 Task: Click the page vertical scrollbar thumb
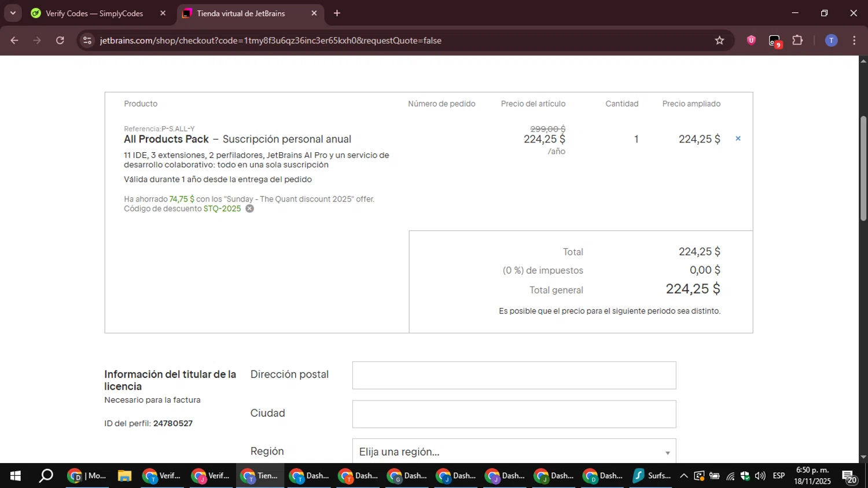click(863, 168)
